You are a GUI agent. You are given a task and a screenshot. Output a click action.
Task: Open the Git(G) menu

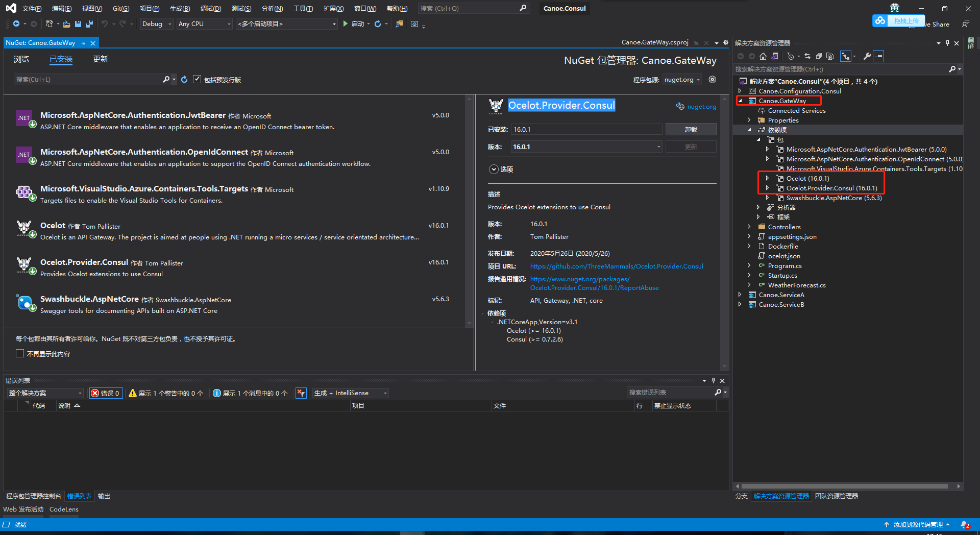point(121,8)
